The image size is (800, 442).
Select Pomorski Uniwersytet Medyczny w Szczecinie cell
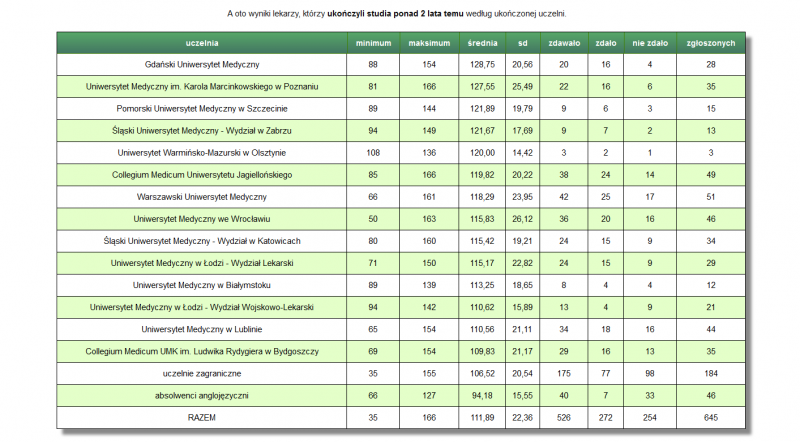point(202,108)
